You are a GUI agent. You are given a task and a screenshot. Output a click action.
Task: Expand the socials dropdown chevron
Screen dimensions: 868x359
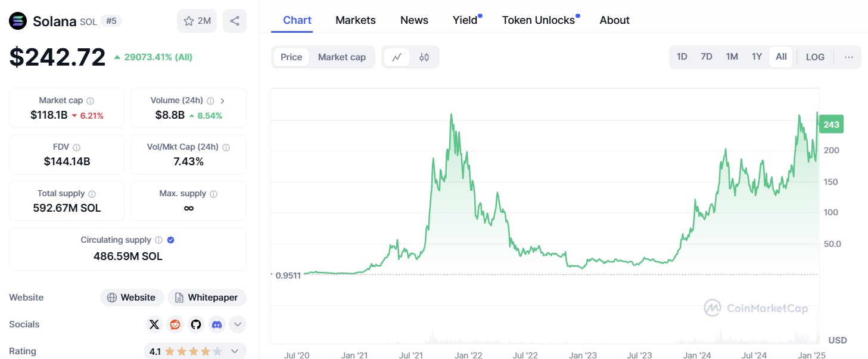[x=237, y=324]
